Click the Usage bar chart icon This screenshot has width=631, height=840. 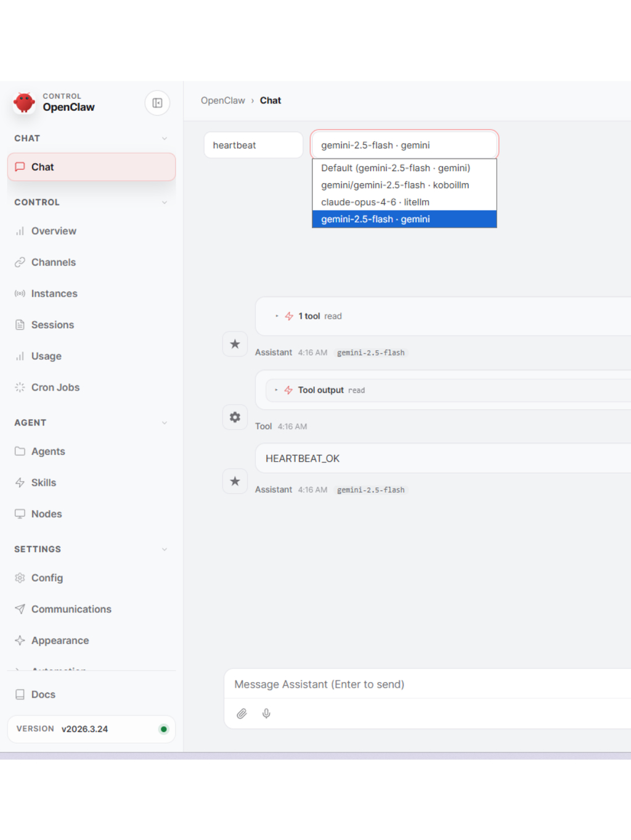(x=20, y=356)
